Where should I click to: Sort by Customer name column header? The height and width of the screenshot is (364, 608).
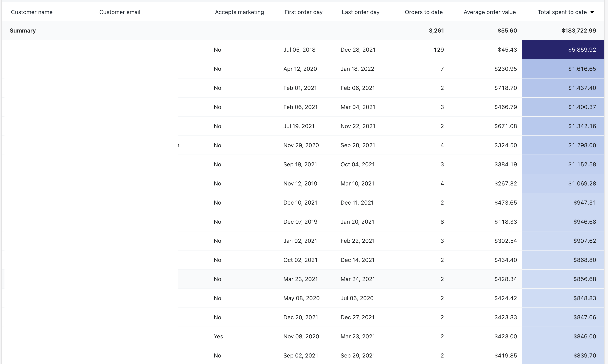click(x=32, y=12)
